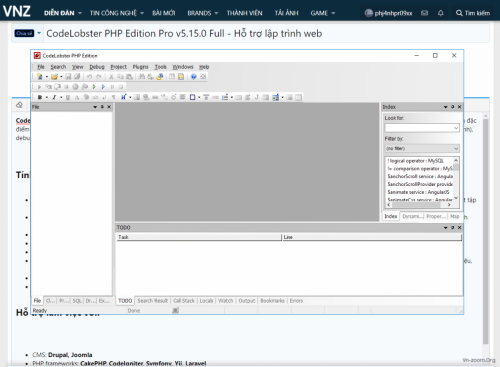Click the Tìm kiếm search button

pos(473,13)
